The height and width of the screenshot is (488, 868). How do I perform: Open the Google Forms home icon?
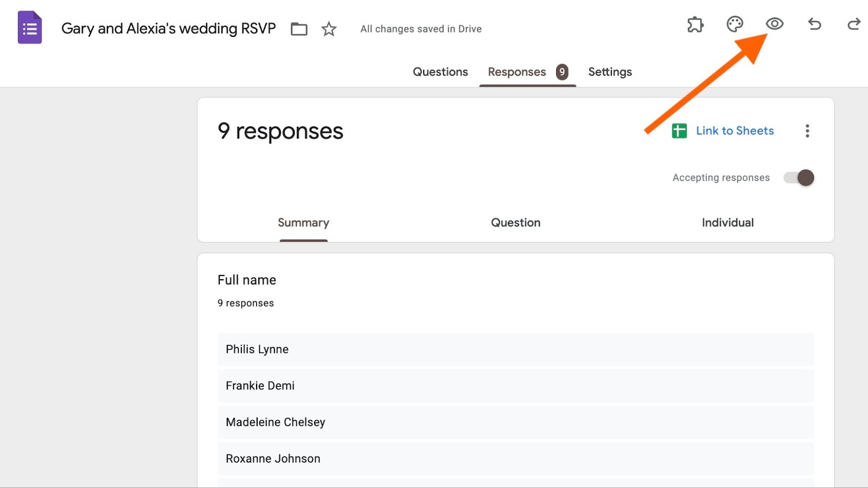tap(30, 28)
